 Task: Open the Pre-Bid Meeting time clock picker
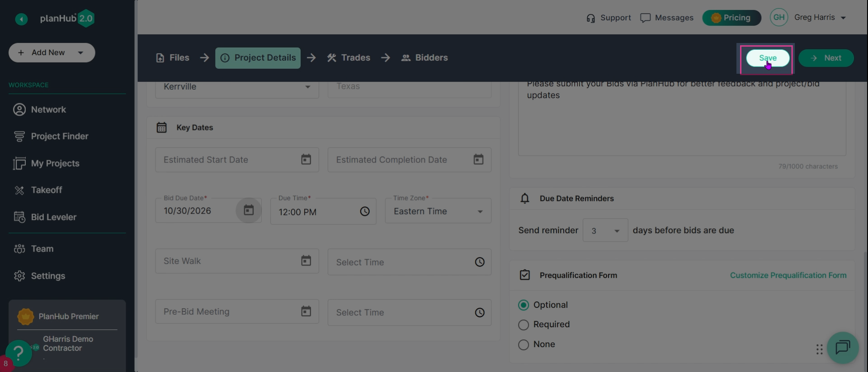[480, 312]
